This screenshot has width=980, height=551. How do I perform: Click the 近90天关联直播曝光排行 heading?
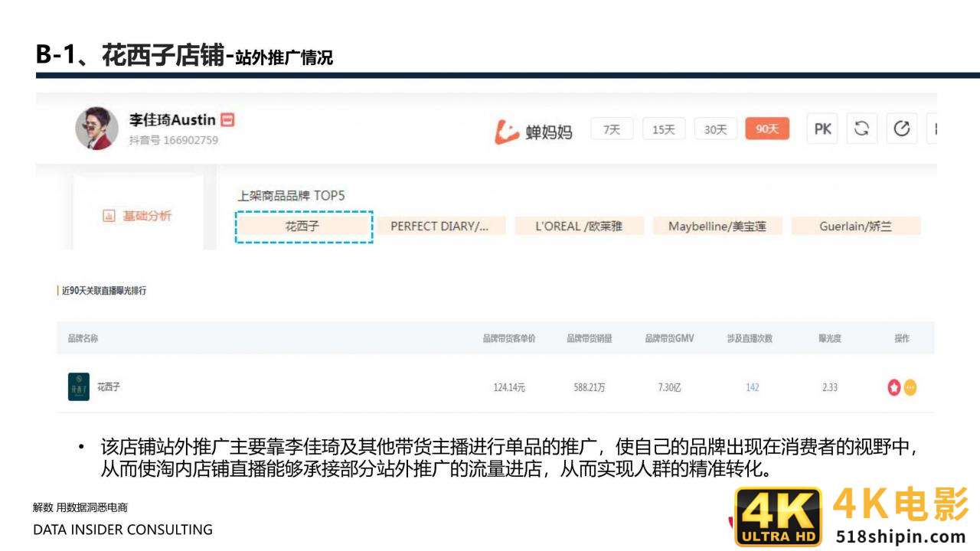pos(104,291)
